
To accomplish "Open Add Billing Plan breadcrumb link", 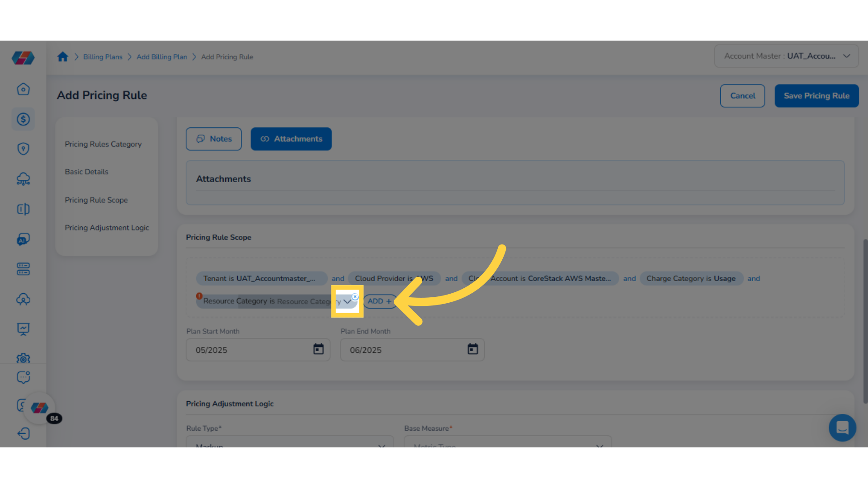I will tap(162, 57).
